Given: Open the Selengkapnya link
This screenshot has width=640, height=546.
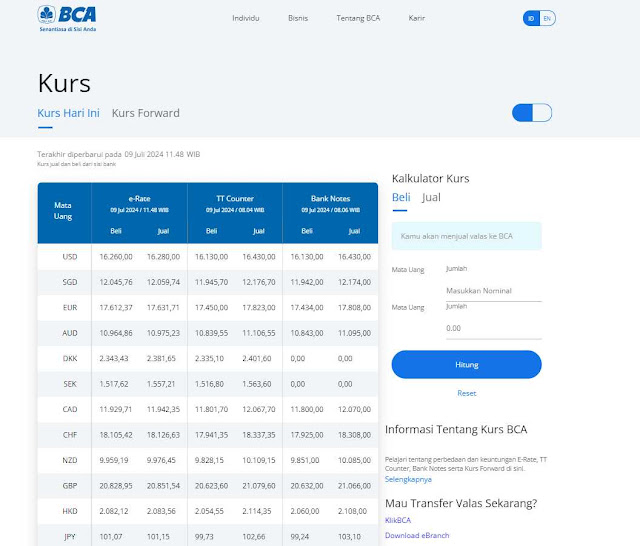Looking at the screenshot, I should pyautogui.click(x=408, y=479).
